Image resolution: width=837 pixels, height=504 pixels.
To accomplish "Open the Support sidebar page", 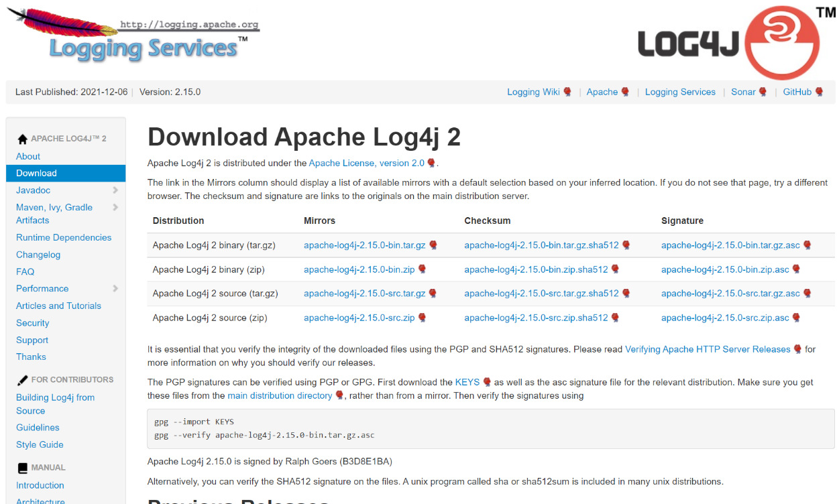I will tap(32, 340).
